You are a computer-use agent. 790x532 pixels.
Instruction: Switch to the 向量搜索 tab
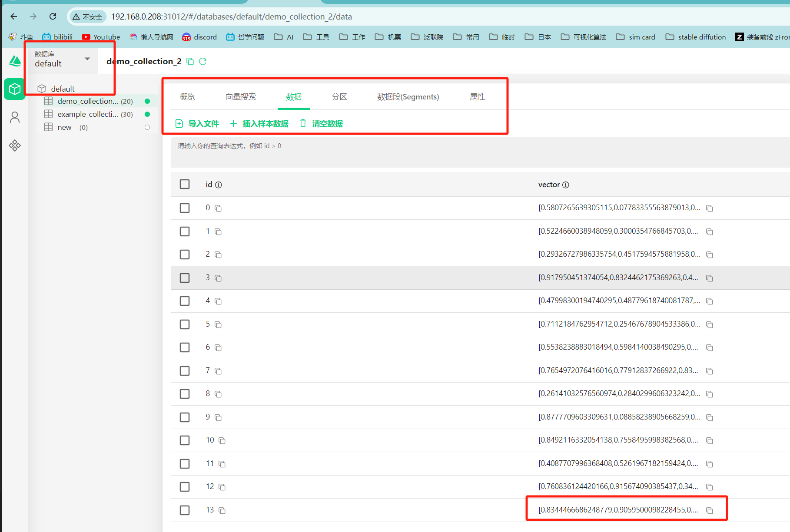[x=241, y=97]
